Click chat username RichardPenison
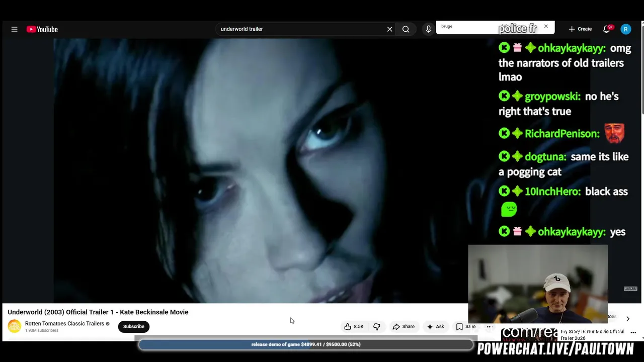 562,134
